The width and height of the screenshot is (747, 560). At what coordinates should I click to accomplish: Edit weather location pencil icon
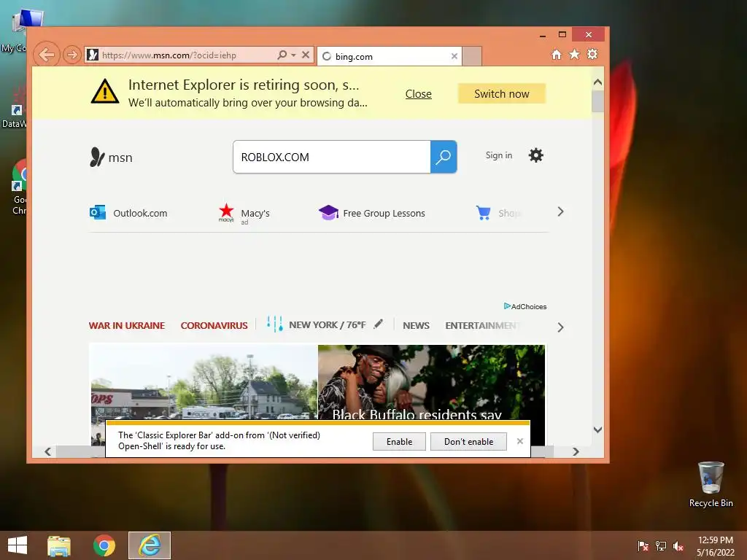[379, 324]
